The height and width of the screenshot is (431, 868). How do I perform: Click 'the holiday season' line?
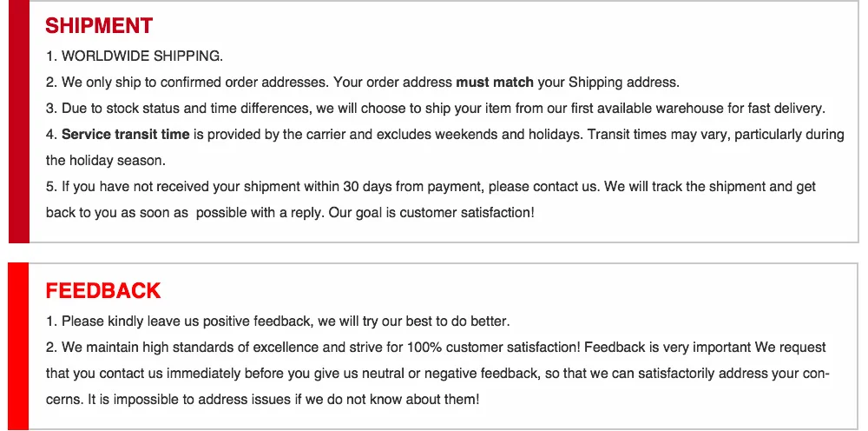(x=106, y=162)
